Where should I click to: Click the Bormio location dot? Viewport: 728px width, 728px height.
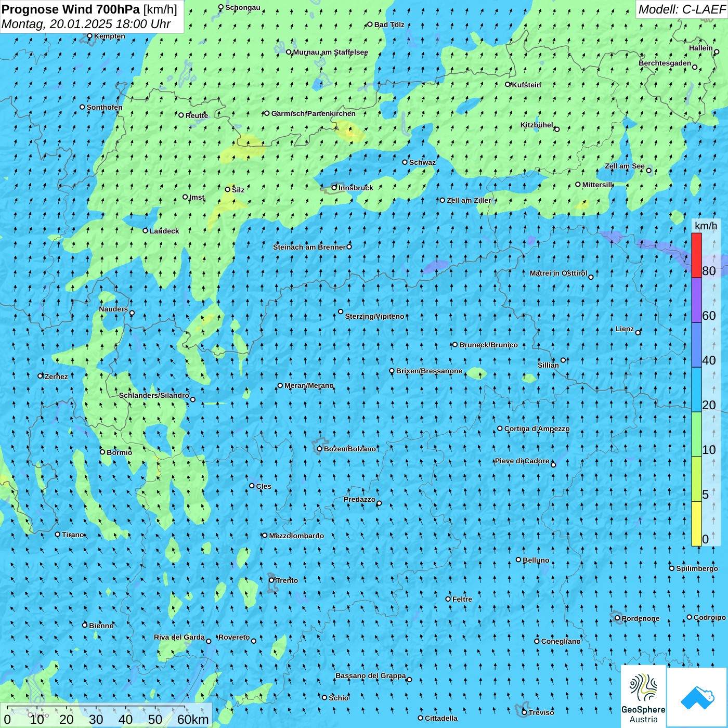102,452
